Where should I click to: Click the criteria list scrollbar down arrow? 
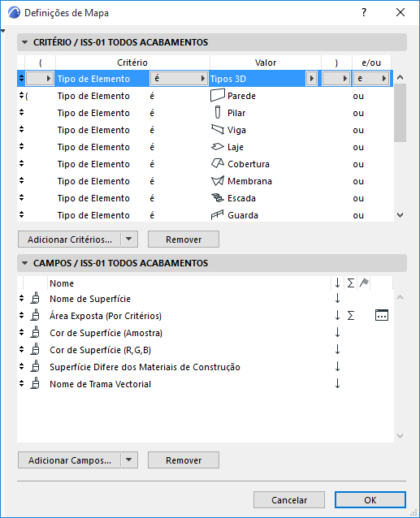400,215
